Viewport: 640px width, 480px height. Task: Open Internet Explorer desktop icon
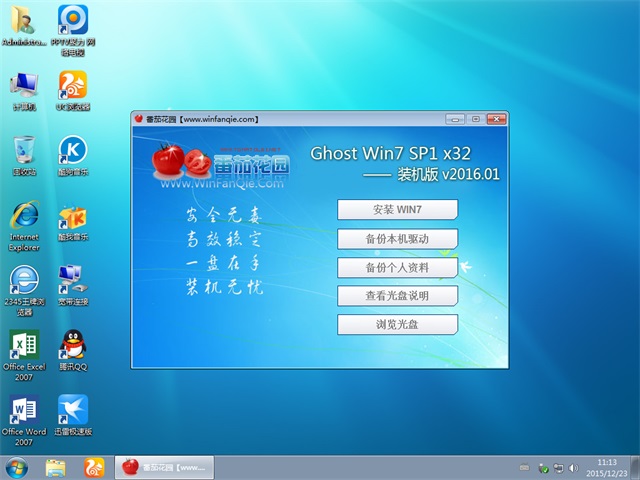click(23, 217)
